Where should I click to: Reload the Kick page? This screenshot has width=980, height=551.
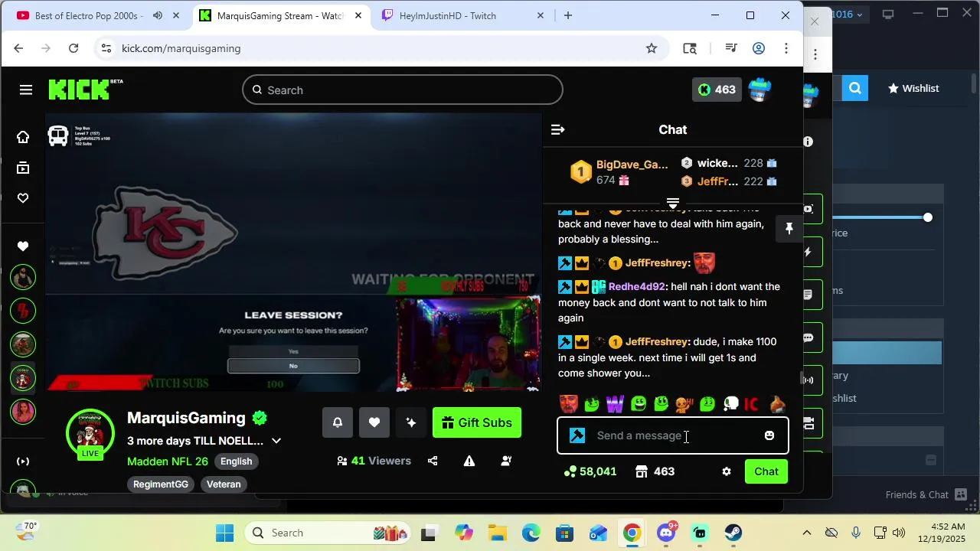[x=73, y=48]
